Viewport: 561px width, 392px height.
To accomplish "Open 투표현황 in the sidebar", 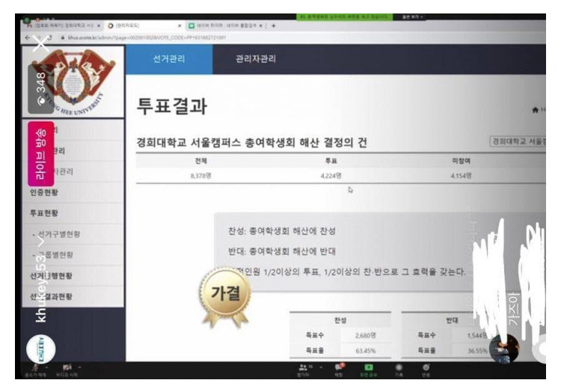I will coord(73,213).
